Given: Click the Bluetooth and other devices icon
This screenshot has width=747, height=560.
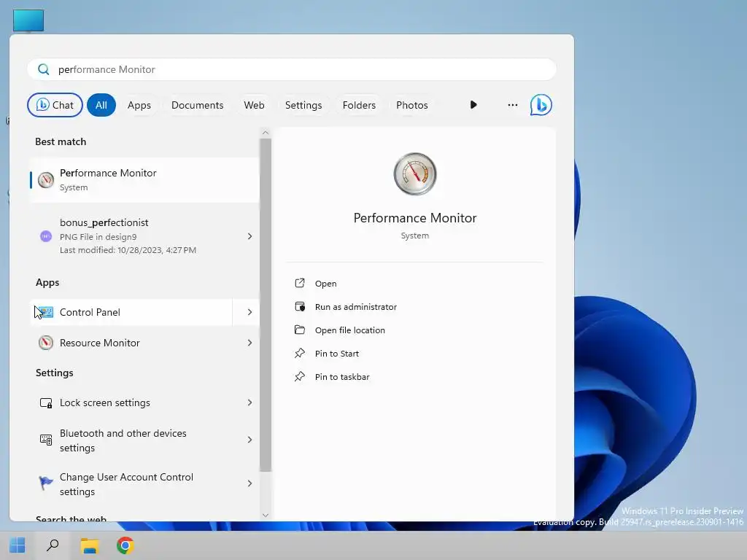Looking at the screenshot, I should pyautogui.click(x=46, y=440).
